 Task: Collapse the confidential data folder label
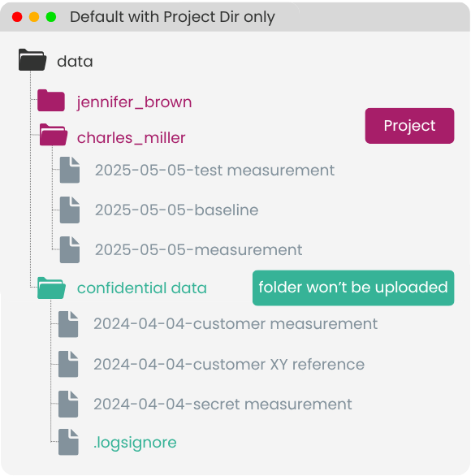tap(142, 288)
